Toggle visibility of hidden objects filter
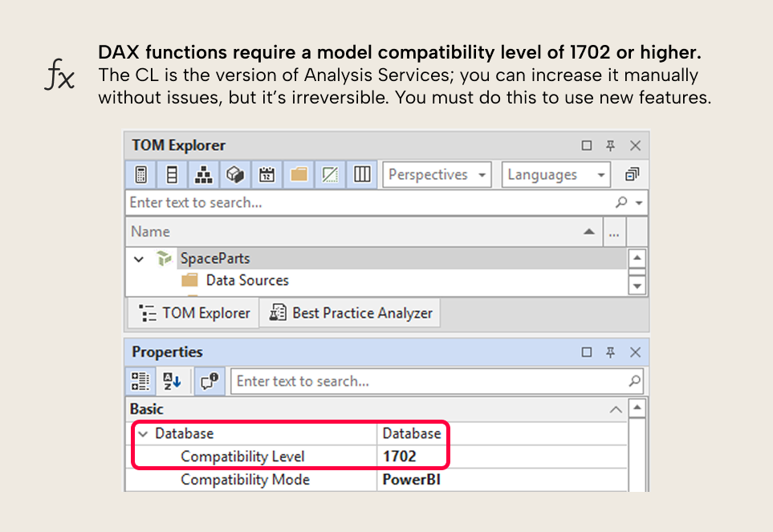The height and width of the screenshot is (532, 773). click(x=329, y=174)
